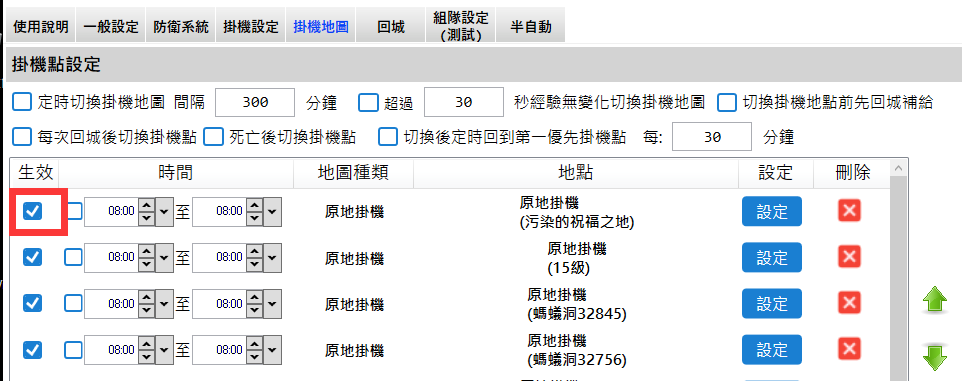
Task: Delete the 污染的祝福之地 row with its red X
Action: [x=849, y=211]
